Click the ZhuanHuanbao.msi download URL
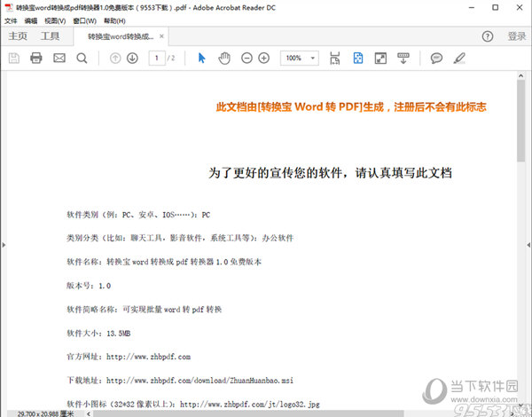Screen dimensions: 532x417 pyautogui.click(x=199, y=381)
